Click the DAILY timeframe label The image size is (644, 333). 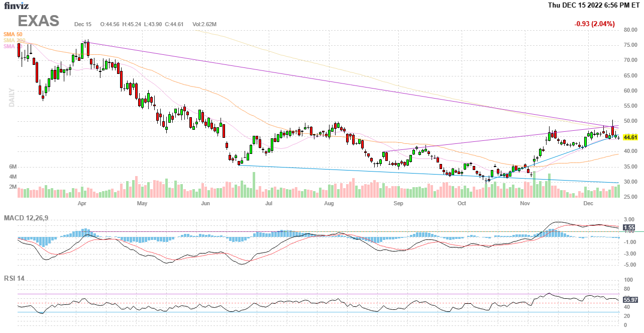pos(12,98)
